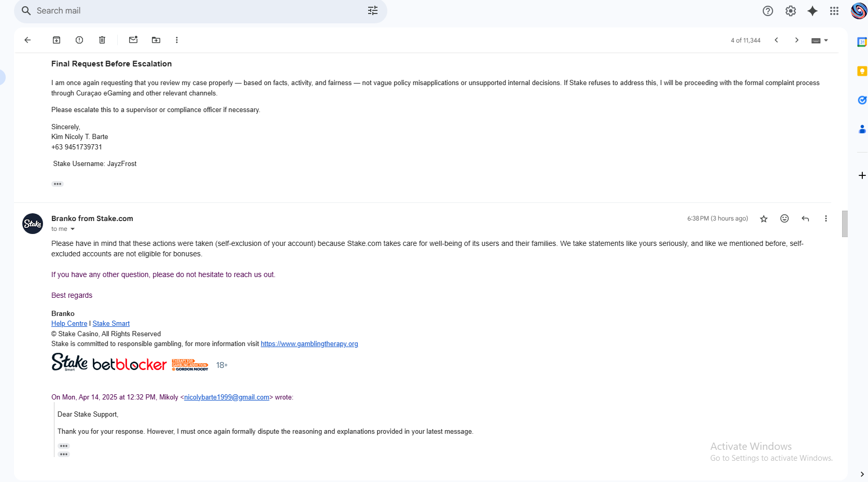Expand first trimmed quote ellipsis
Screen dimensions: 868x482
click(64, 446)
